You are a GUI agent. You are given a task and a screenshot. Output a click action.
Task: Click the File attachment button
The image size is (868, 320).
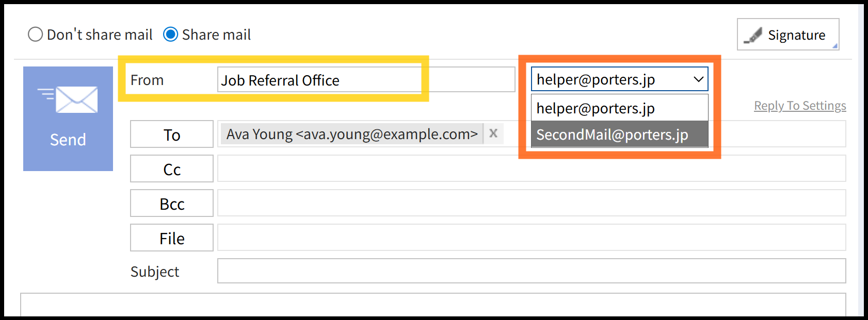172,238
